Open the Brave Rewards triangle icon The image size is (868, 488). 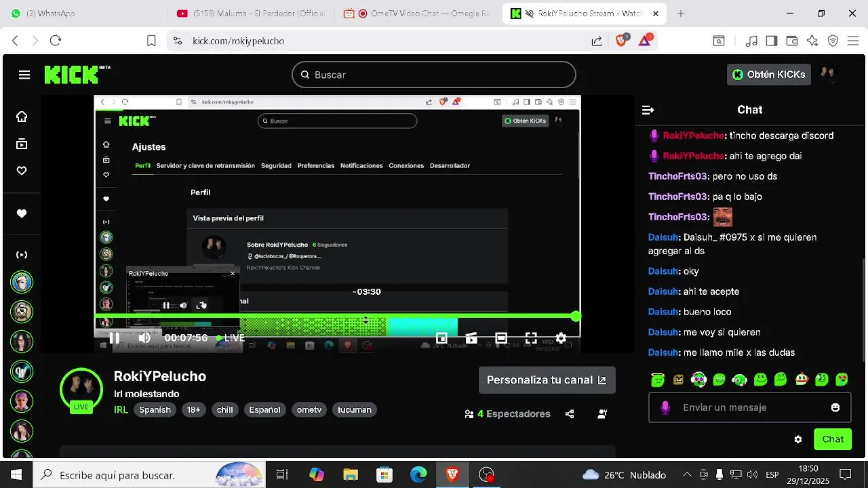point(645,41)
